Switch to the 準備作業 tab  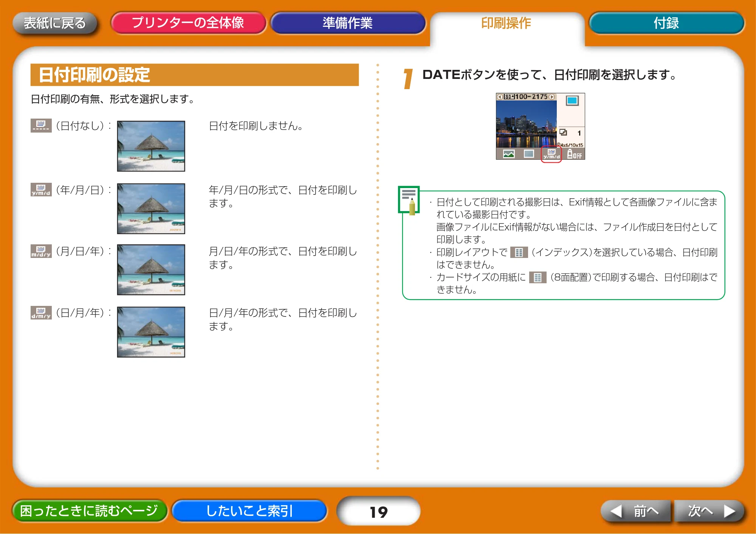347,23
